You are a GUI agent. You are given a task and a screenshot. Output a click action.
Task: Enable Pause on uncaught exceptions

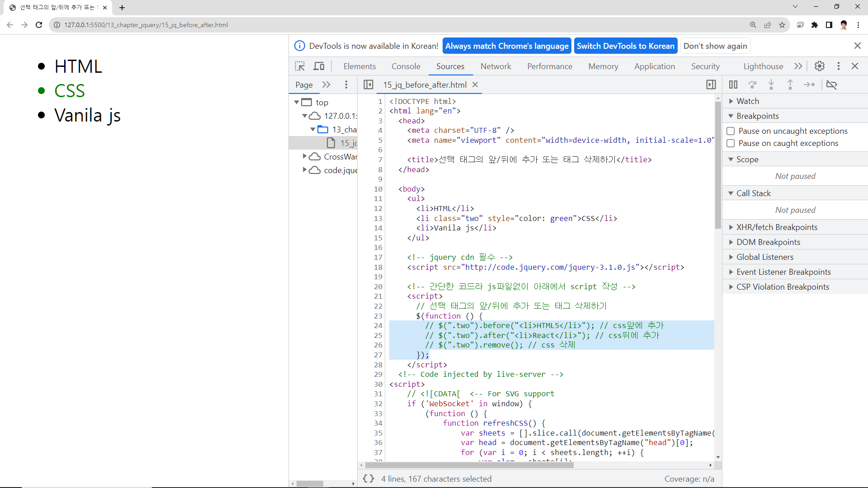point(731,131)
